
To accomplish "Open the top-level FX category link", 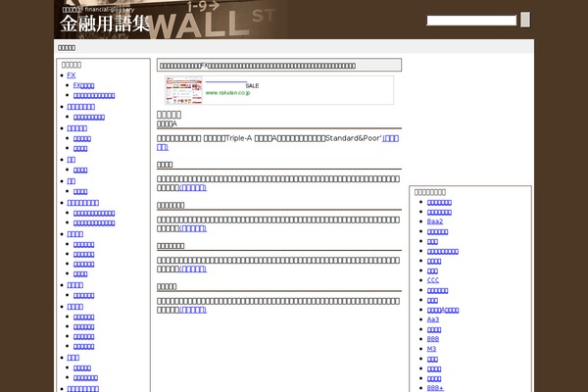I will coord(72,75).
